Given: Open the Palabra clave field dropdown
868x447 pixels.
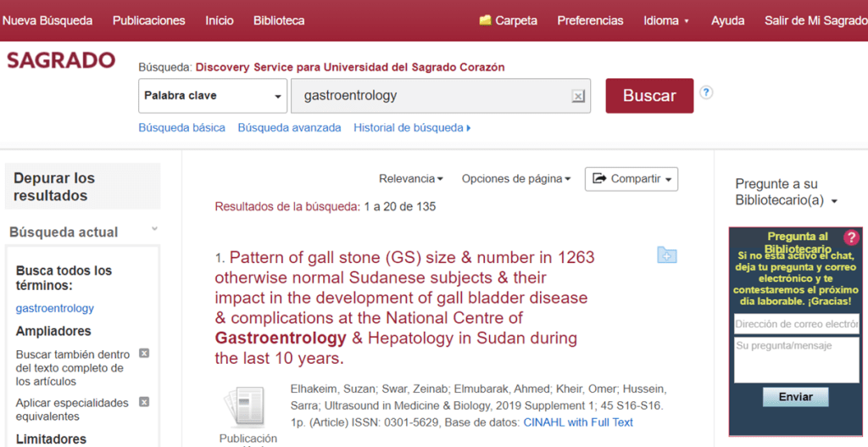Looking at the screenshot, I should (213, 96).
